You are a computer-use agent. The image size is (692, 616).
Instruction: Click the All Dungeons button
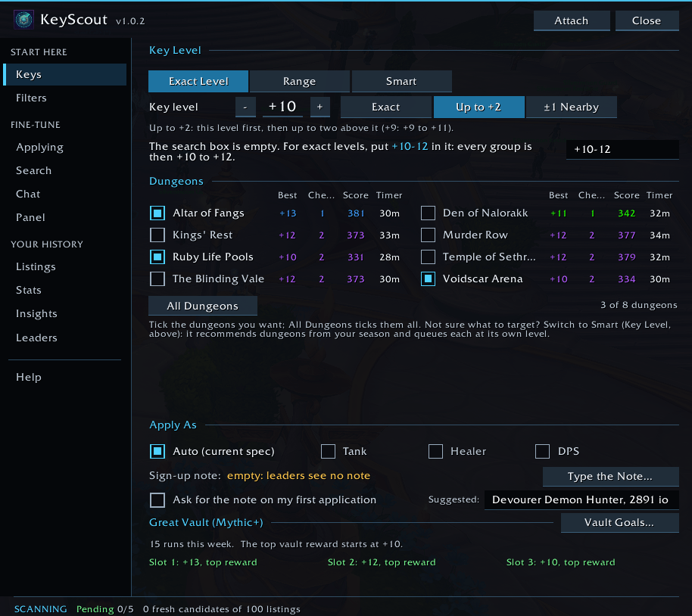(x=203, y=306)
